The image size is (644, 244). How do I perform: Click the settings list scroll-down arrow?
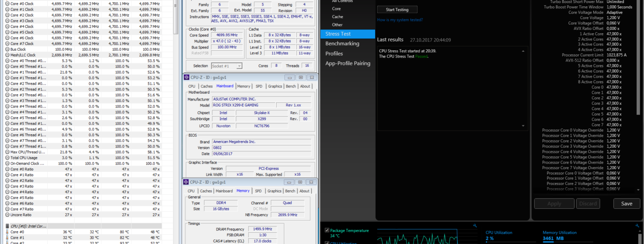point(639,190)
